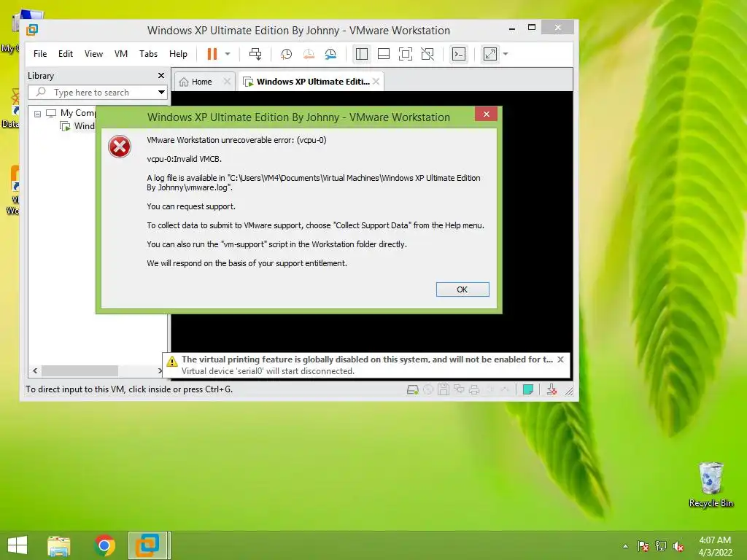The height and width of the screenshot is (560, 747).
Task: Launch Google Chrome from the taskbar
Action: click(104, 545)
